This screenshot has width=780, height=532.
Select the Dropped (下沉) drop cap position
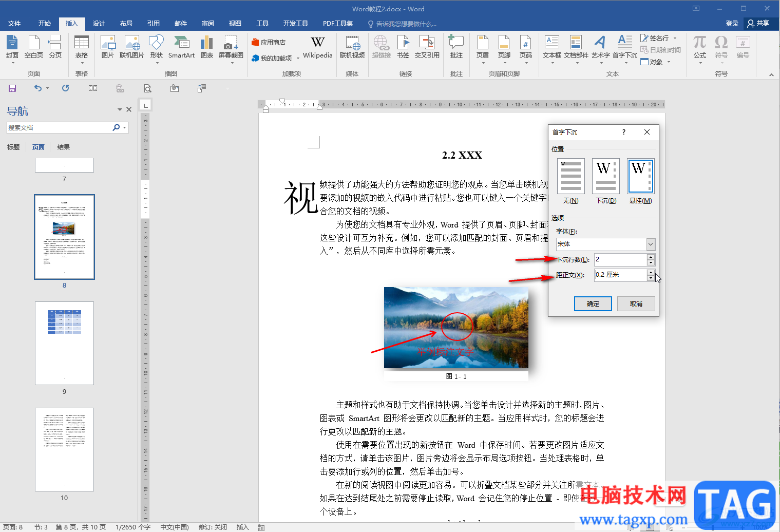(606, 181)
